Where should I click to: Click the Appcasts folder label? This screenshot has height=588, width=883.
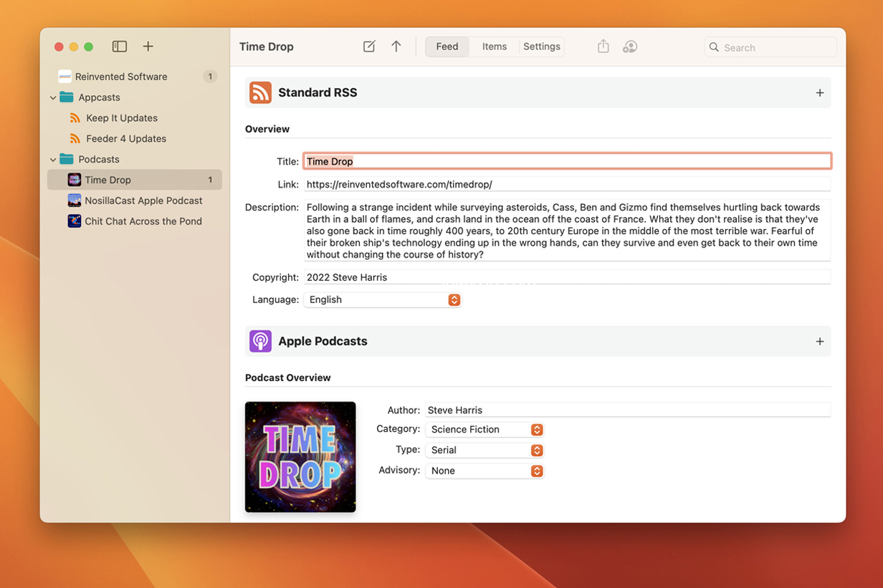99,97
